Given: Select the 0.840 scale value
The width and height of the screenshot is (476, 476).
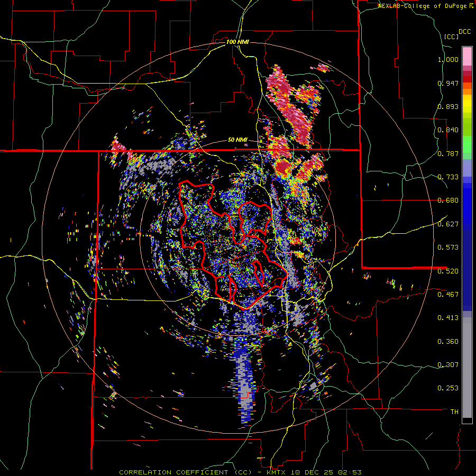Looking at the screenshot, I should 448,130.
